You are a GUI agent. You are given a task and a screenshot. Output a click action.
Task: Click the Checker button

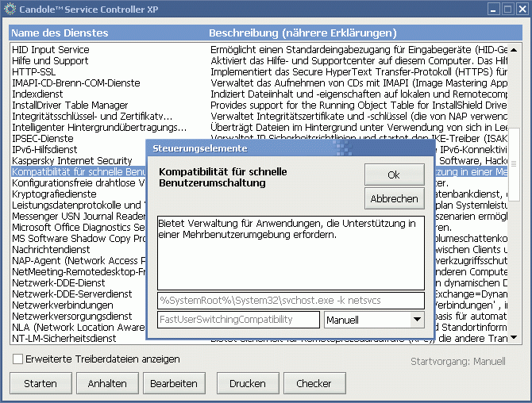point(314,383)
